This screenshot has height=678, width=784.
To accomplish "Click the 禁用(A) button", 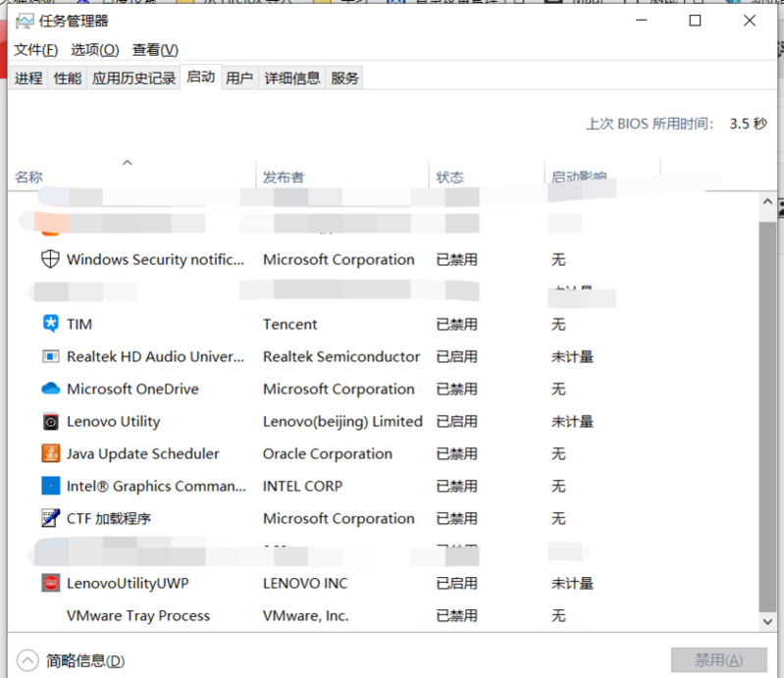I will [x=718, y=660].
